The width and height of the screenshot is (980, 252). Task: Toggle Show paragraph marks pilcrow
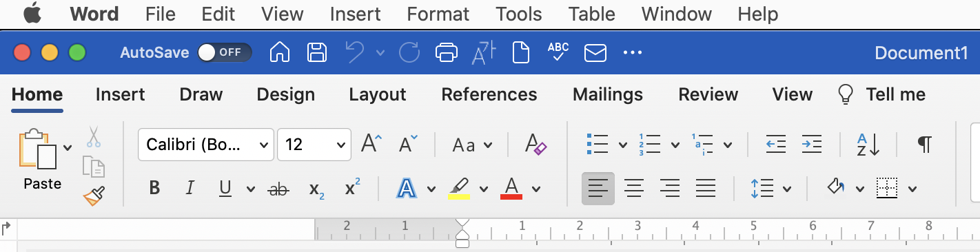925,145
